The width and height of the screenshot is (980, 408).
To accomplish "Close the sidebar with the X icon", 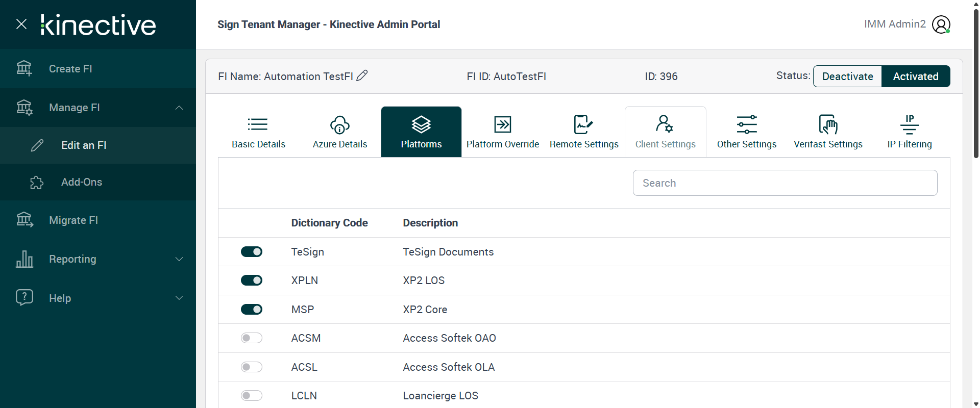I will (x=21, y=24).
